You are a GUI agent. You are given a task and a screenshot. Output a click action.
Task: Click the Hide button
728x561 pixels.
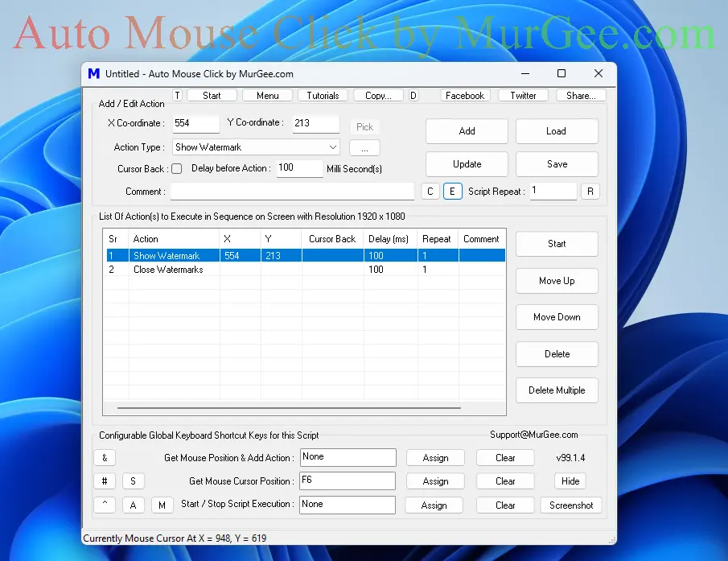[x=570, y=481]
